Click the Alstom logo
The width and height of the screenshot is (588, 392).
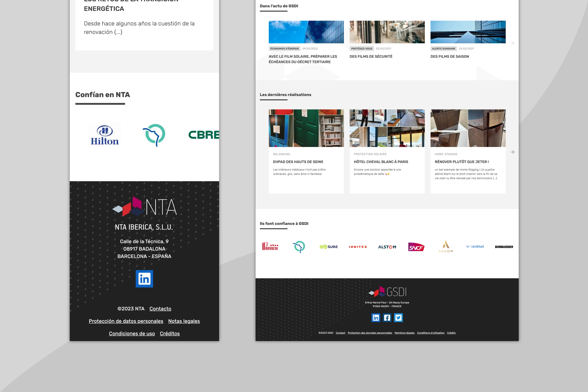[387, 247]
